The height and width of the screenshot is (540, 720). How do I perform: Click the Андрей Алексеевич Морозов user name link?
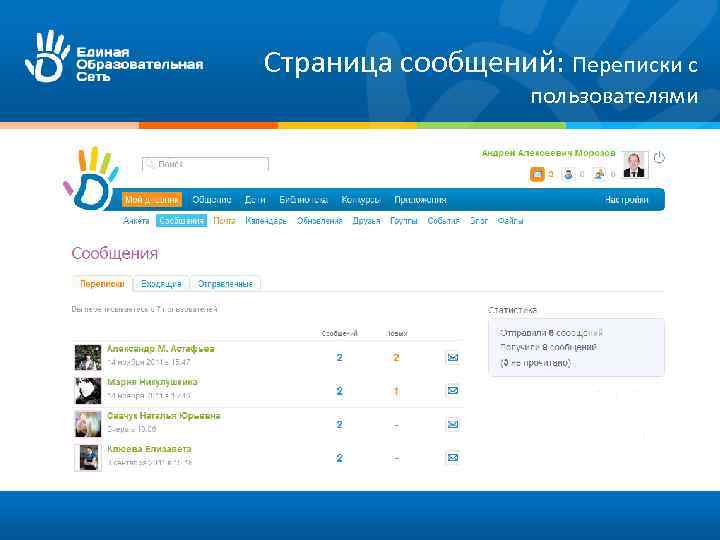click(x=548, y=153)
